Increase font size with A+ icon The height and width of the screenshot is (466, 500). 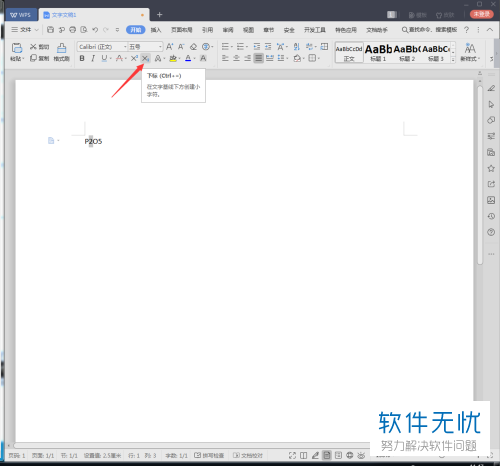170,47
